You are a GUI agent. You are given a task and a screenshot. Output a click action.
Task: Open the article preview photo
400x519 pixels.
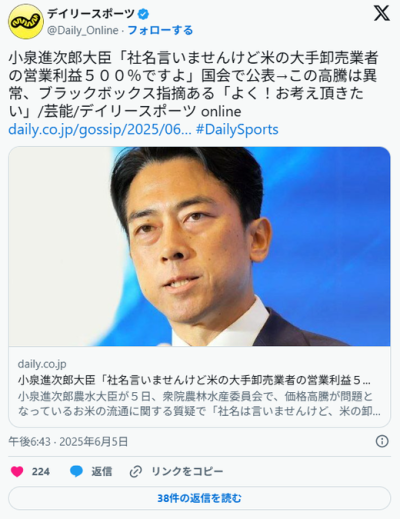coord(199,246)
